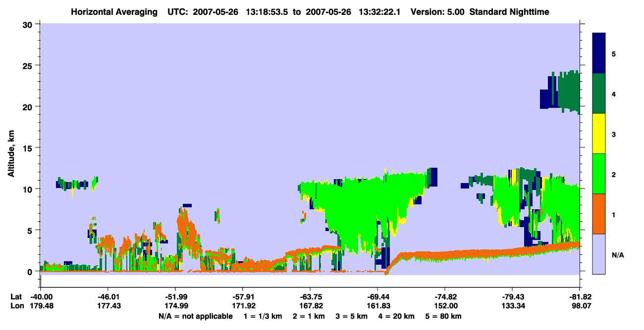The height and width of the screenshot is (330, 644).
Task: Click the orange color bar segment labeled 1
Action: pos(599,214)
